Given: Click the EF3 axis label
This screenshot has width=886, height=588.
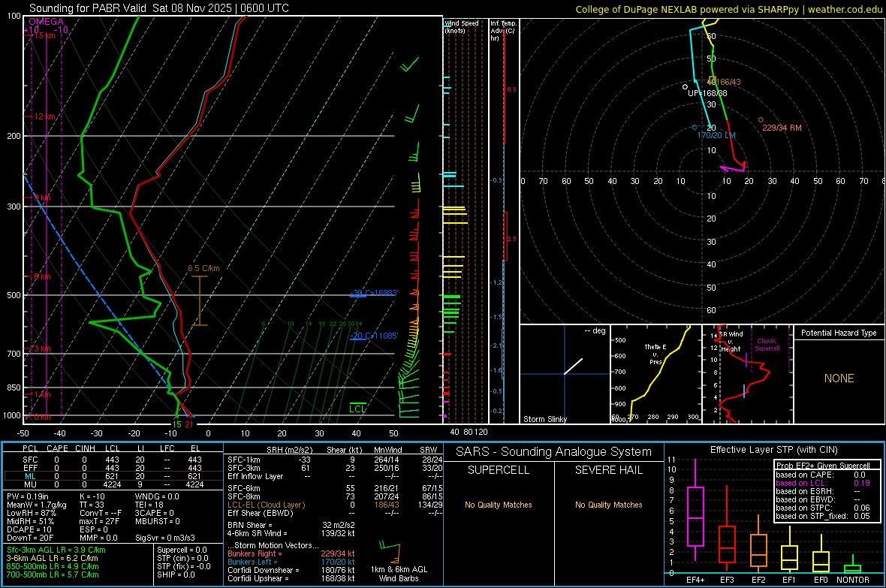Looking at the screenshot, I should coord(727,580).
